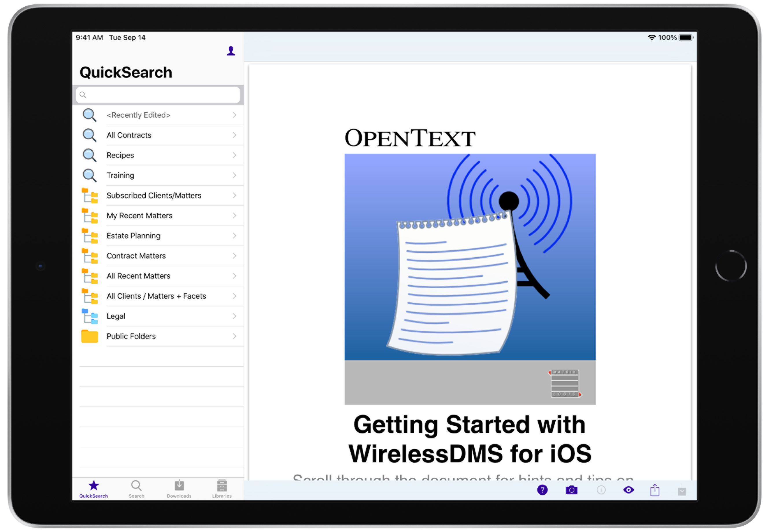Tap the greyed info icon in toolbar
This screenshot has height=532, width=769.
tap(601, 490)
